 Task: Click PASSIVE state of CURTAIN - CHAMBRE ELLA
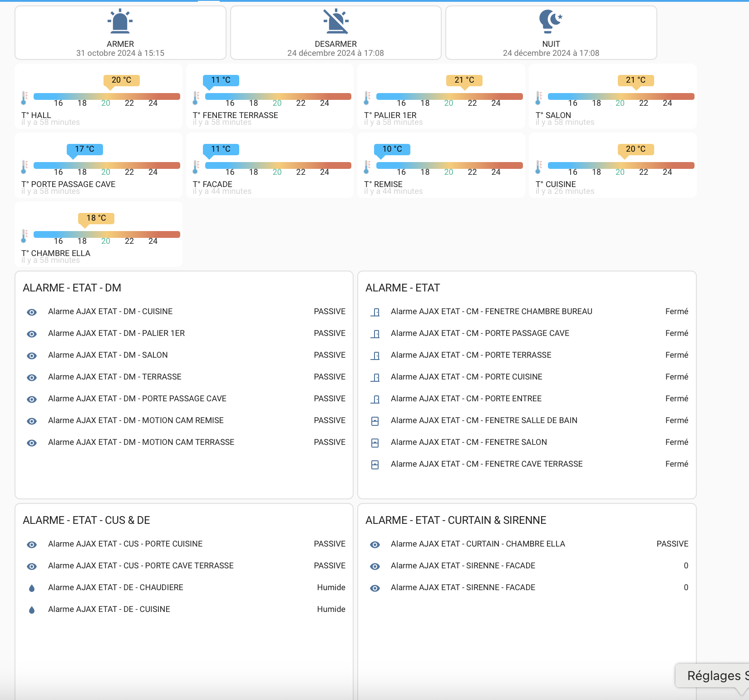pyautogui.click(x=672, y=544)
